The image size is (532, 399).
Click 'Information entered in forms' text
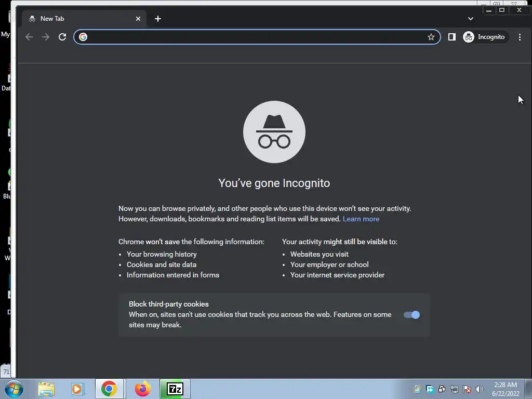[173, 275]
